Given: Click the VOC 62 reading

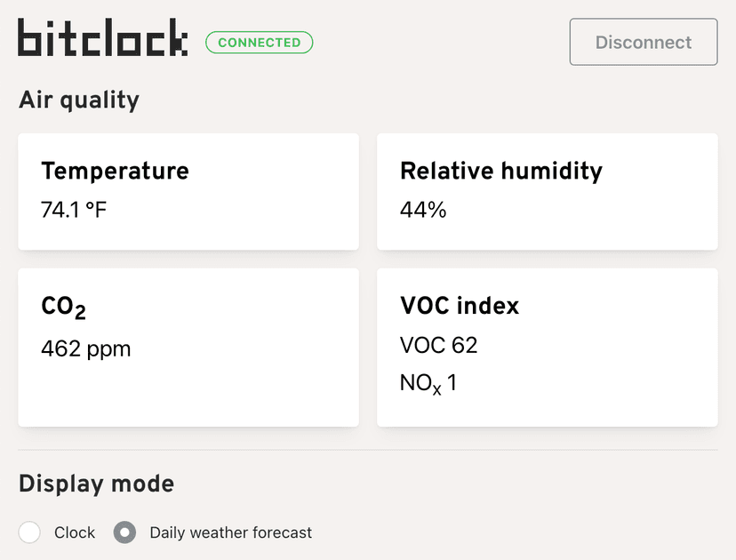Looking at the screenshot, I should (439, 345).
